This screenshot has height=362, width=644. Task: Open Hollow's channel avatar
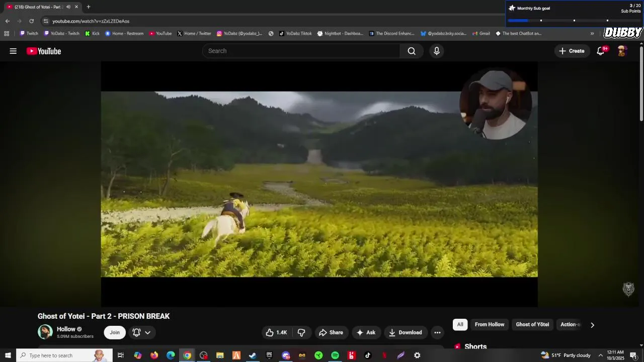tap(45, 332)
